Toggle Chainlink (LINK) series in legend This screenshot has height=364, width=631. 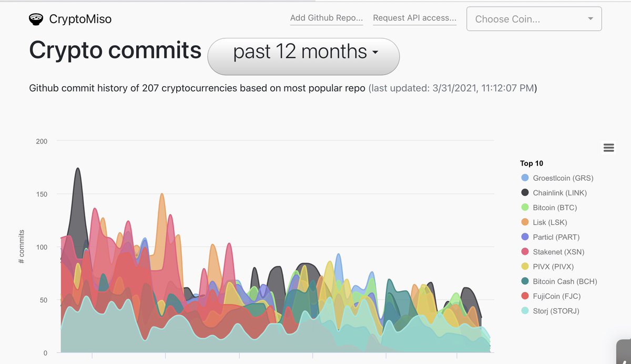click(554, 193)
